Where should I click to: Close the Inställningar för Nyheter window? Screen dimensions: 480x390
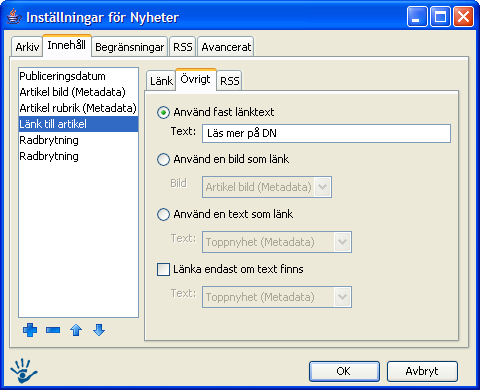click(463, 16)
